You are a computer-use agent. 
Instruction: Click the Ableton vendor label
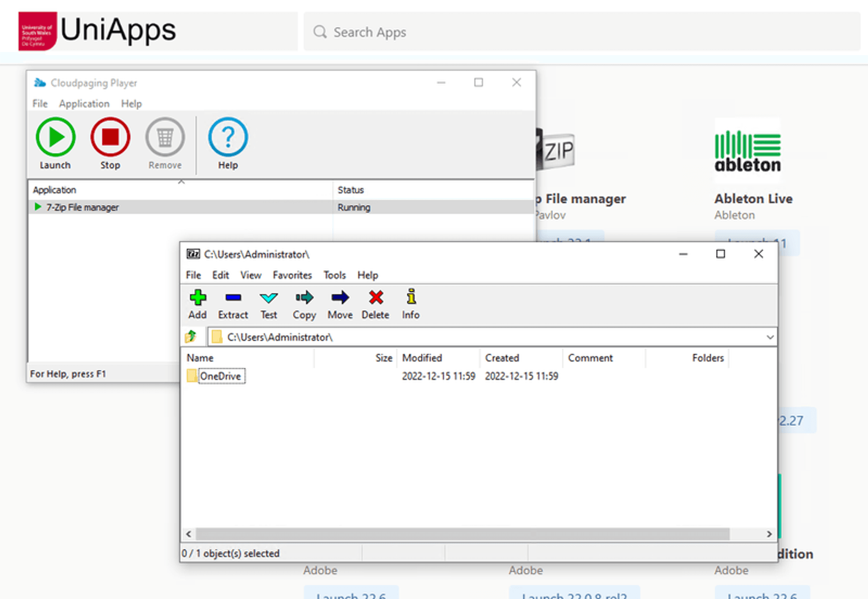coord(734,215)
